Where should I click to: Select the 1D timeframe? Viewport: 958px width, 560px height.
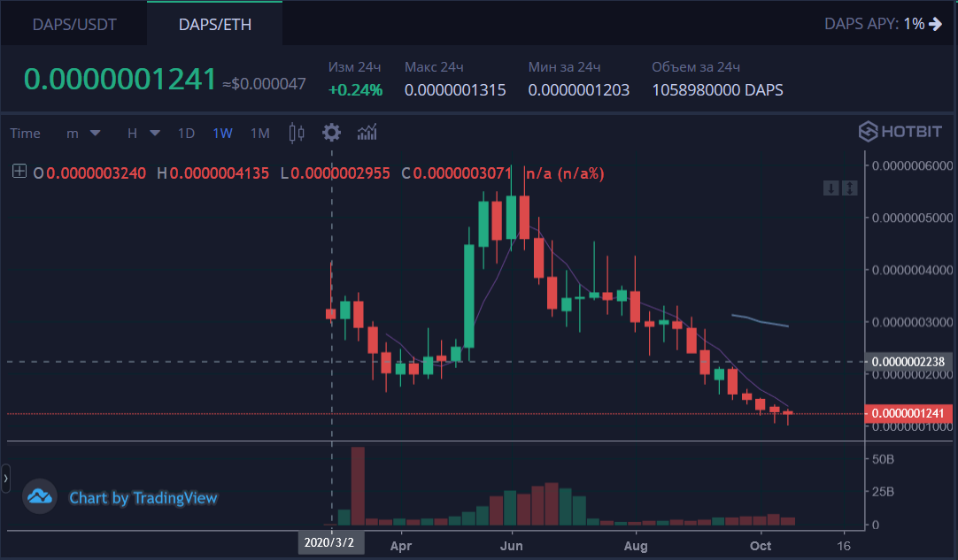(186, 133)
